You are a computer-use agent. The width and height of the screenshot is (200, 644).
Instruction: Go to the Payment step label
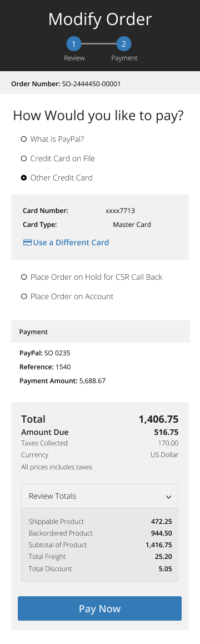[124, 58]
